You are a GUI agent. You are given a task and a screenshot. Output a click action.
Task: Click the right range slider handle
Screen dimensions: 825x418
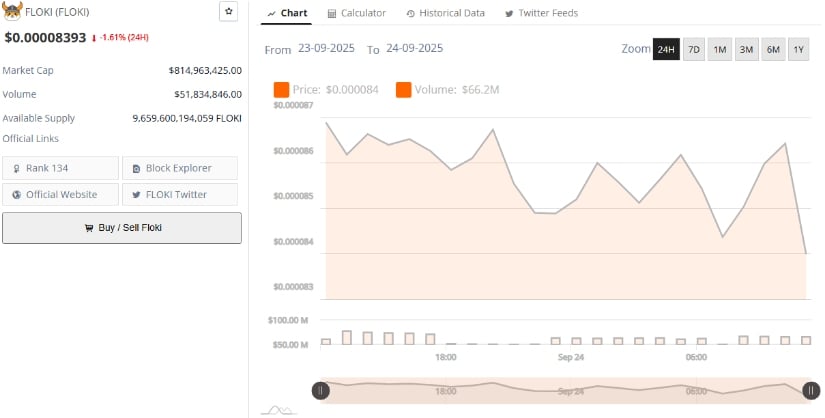[811, 391]
